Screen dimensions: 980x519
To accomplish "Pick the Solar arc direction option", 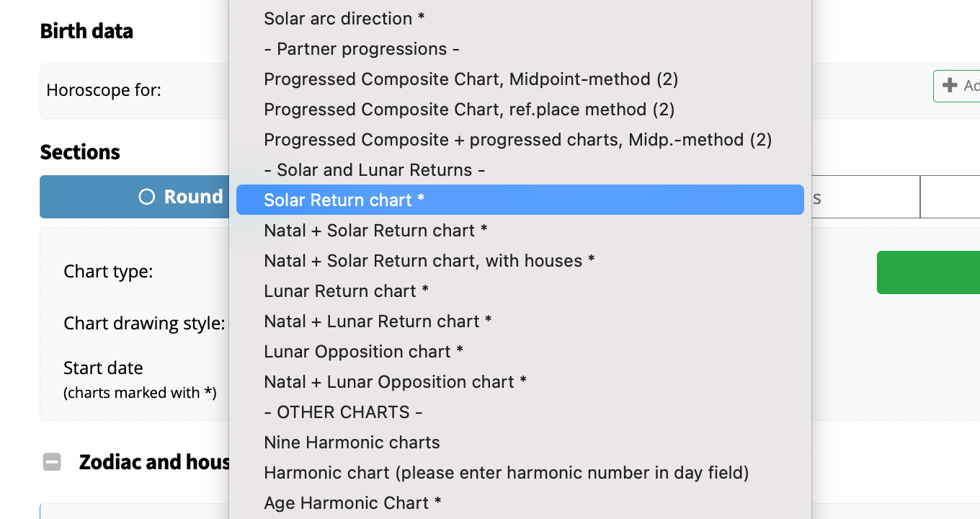I will point(344,18).
